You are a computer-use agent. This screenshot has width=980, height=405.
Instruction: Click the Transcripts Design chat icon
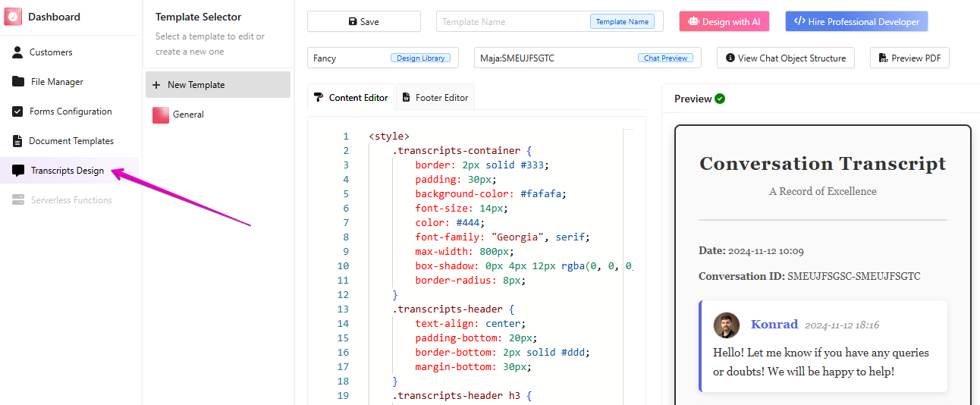pyautogui.click(x=18, y=171)
